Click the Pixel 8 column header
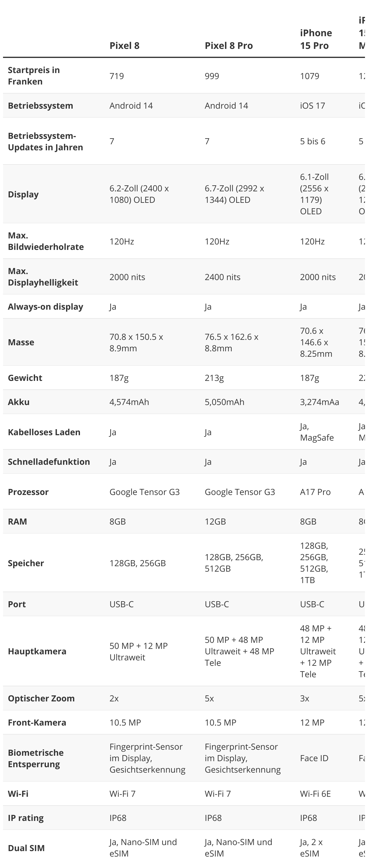The height and width of the screenshot is (868, 368). tap(124, 46)
